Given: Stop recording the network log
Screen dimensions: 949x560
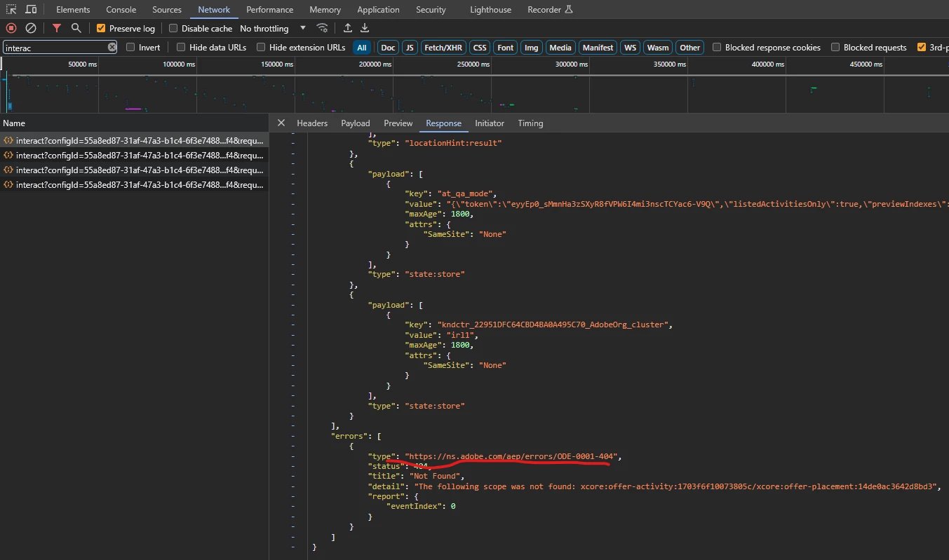Looking at the screenshot, I should click(11, 28).
